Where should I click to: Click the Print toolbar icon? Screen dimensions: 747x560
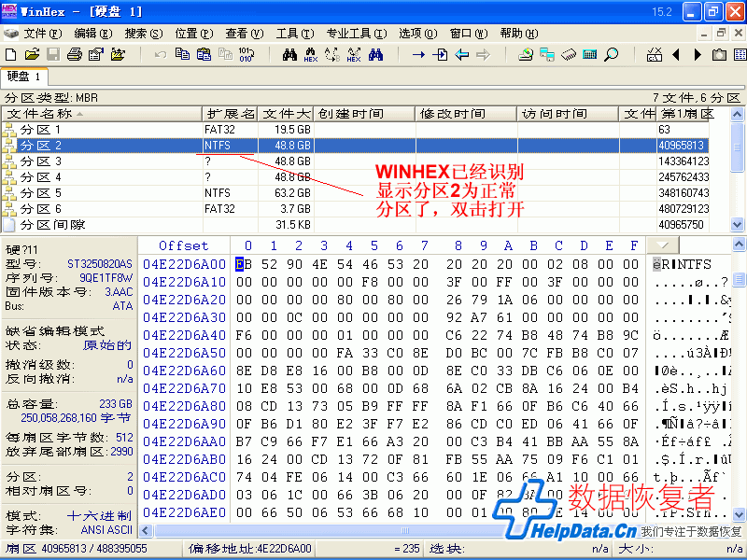75,54
